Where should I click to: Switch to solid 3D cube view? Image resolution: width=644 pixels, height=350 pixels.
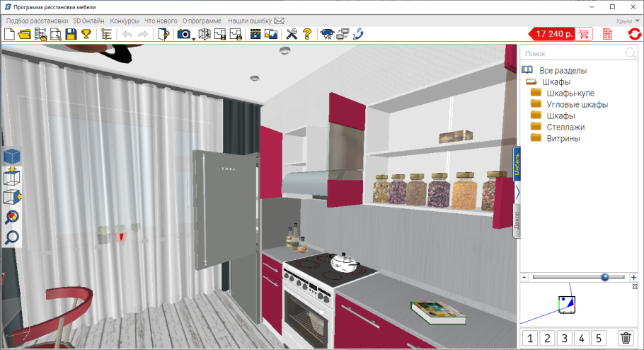(12, 157)
